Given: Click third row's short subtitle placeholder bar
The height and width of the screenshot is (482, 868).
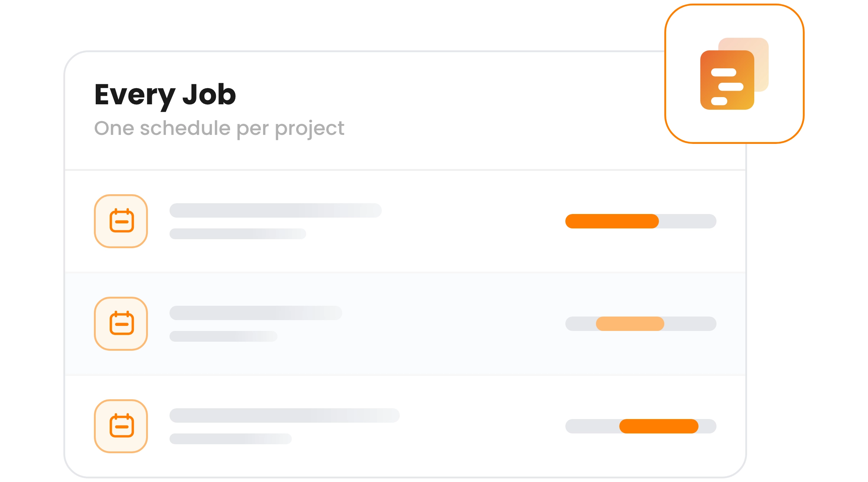Looking at the screenshot, I should click(x=231, y=439).
